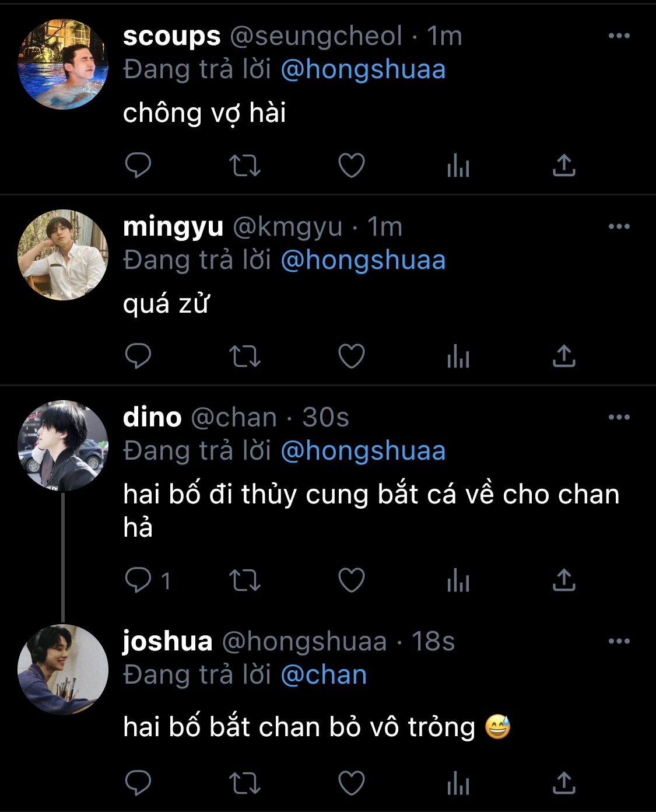Like joshua's reply to @chan

(x=352, y=783)
